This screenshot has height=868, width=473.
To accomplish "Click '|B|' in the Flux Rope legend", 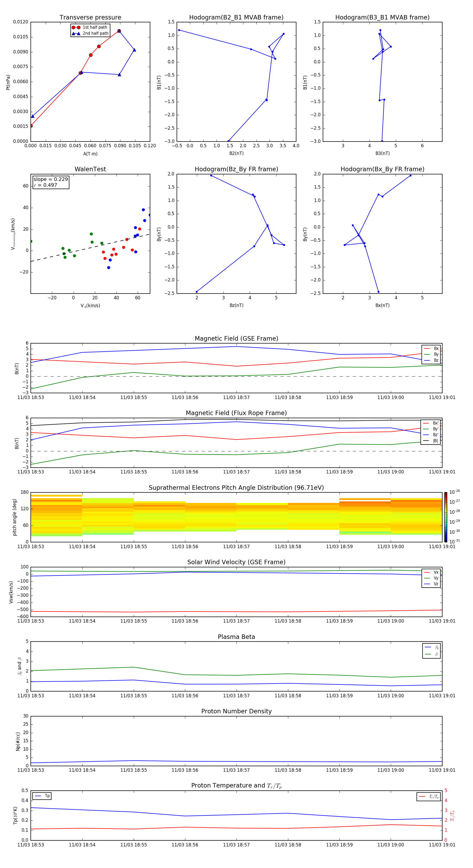I will 431,441.
